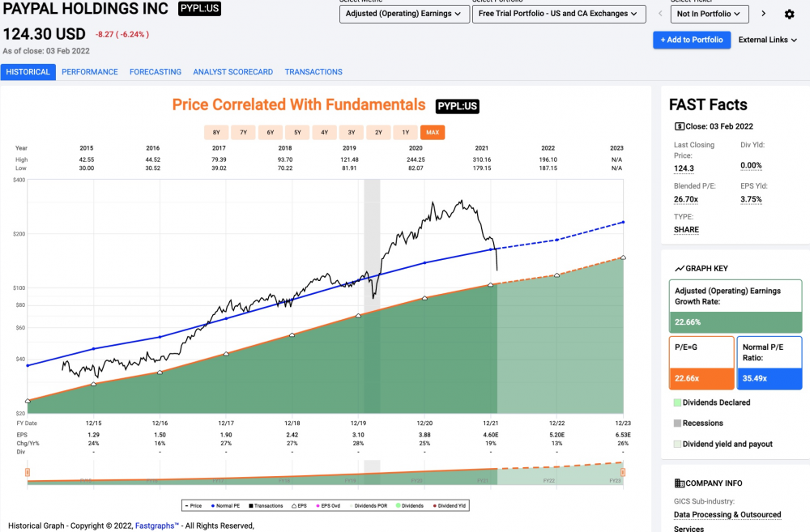Click EPS value 4.60E for 12/21
The image size is (810, 532).
[x=490, y=435]
